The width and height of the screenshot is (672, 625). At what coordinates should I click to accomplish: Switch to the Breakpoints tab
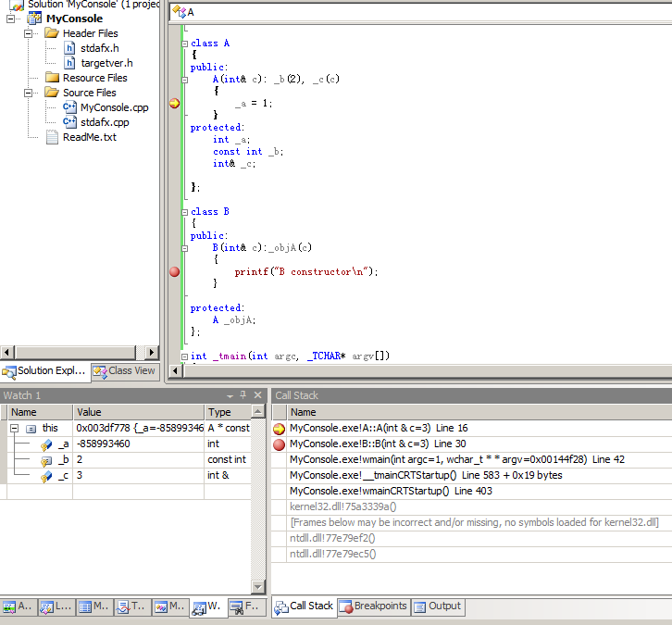[x=372, y=606]
